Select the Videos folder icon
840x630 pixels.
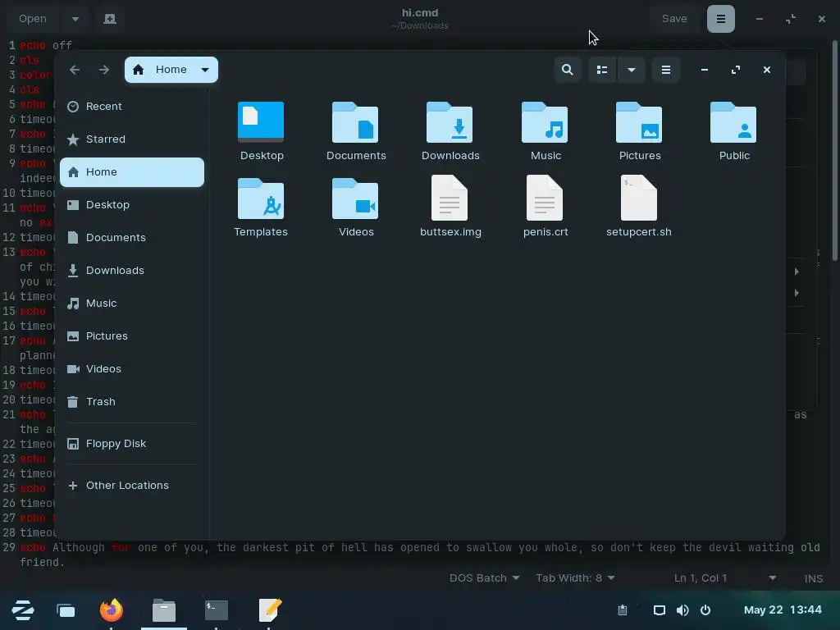pos(355,199)
